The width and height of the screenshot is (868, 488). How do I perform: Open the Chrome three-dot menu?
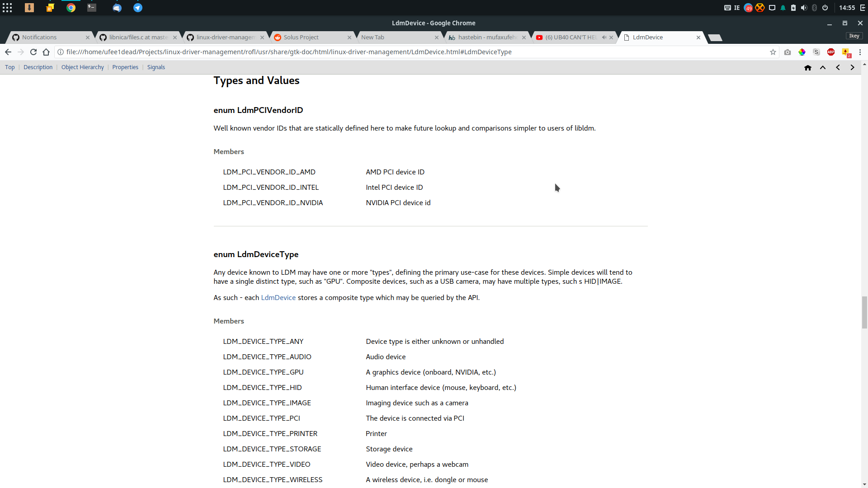tap(860, 52)
